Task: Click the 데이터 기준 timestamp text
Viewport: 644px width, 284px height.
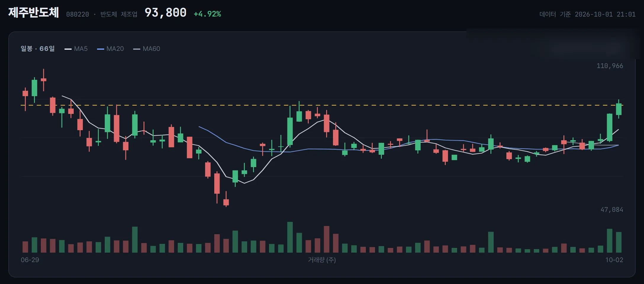Action: tap(587, 14)
